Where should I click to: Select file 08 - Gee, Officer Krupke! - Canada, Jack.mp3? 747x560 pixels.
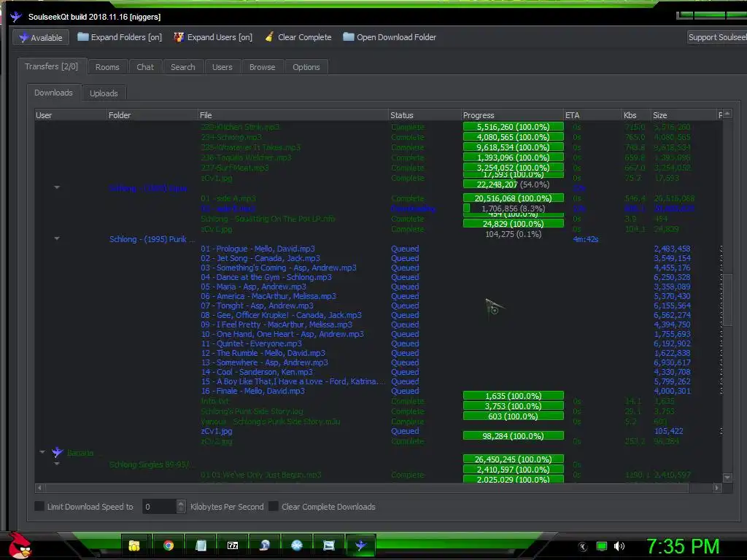click(281, 315)
